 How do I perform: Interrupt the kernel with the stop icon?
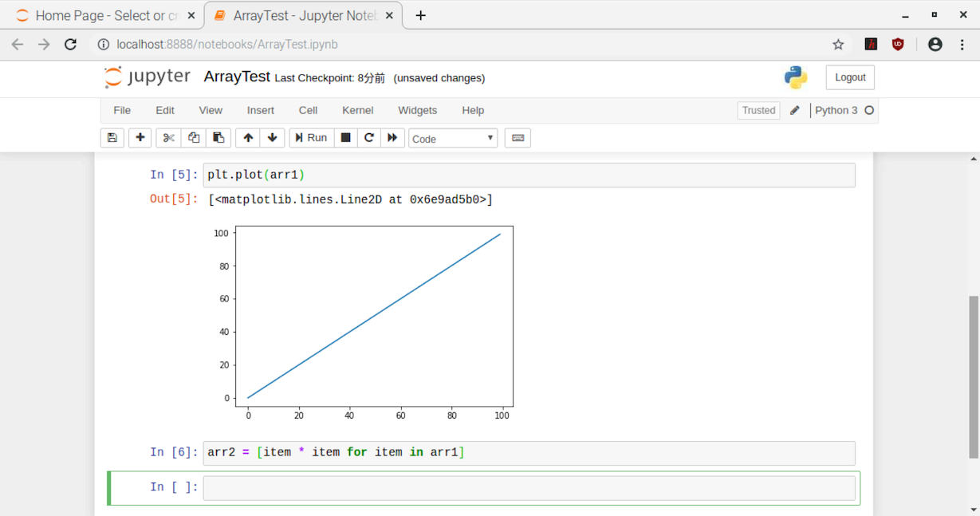coord(345,138)
